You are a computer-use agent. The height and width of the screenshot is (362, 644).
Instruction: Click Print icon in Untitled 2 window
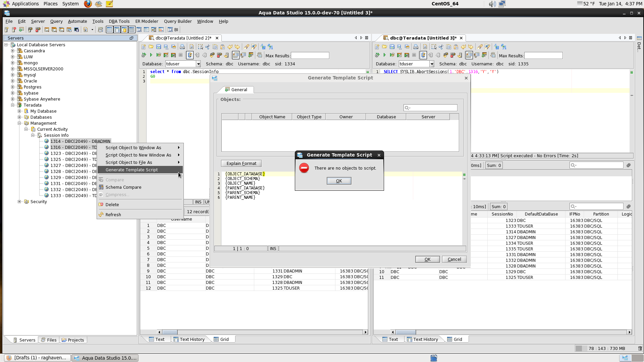click(x=182, y=47)
